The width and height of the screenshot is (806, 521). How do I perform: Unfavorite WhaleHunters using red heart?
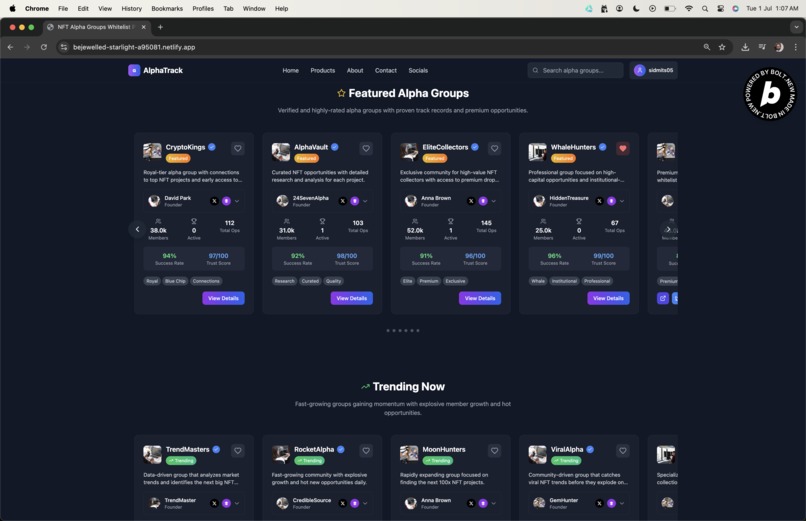[x=622, y=148]
